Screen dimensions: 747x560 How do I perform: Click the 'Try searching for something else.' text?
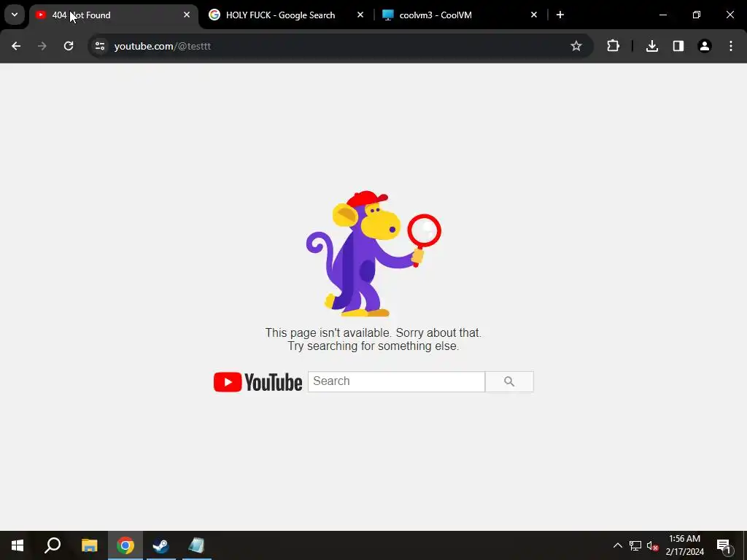click(373, 346)
